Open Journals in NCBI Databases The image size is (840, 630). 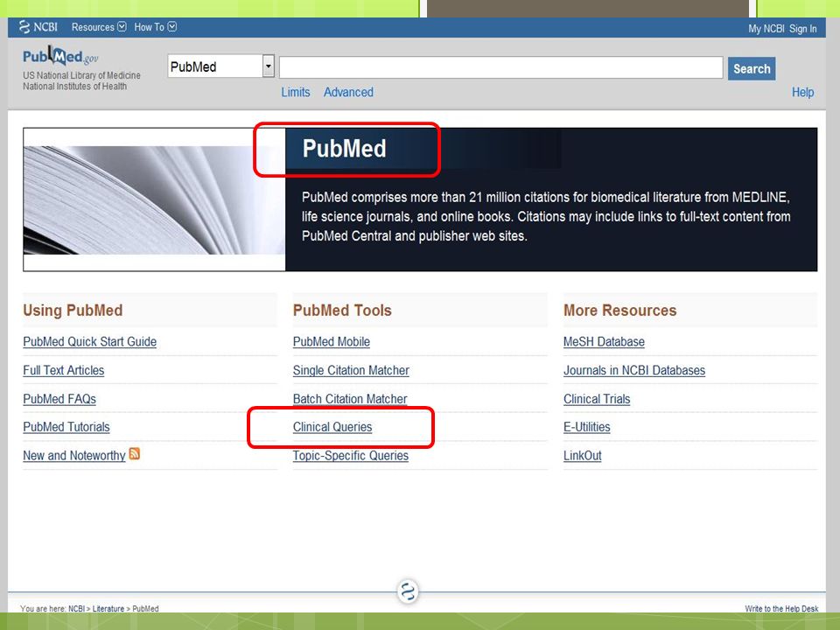634,370
